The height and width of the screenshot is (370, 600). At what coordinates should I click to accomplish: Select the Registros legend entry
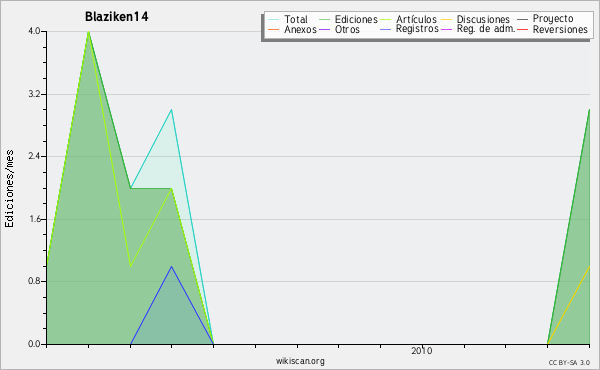409,29
